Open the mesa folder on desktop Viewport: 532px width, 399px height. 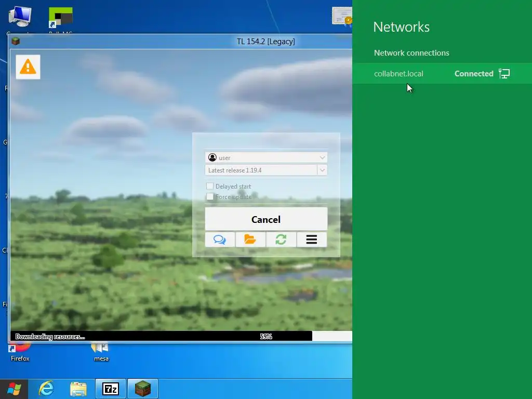[x=101, y=353]
